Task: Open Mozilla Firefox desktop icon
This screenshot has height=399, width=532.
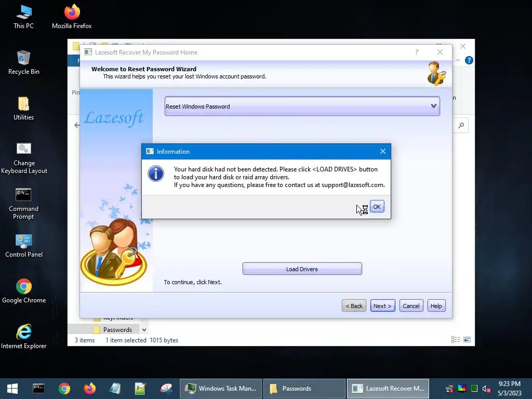Action: 72,17
